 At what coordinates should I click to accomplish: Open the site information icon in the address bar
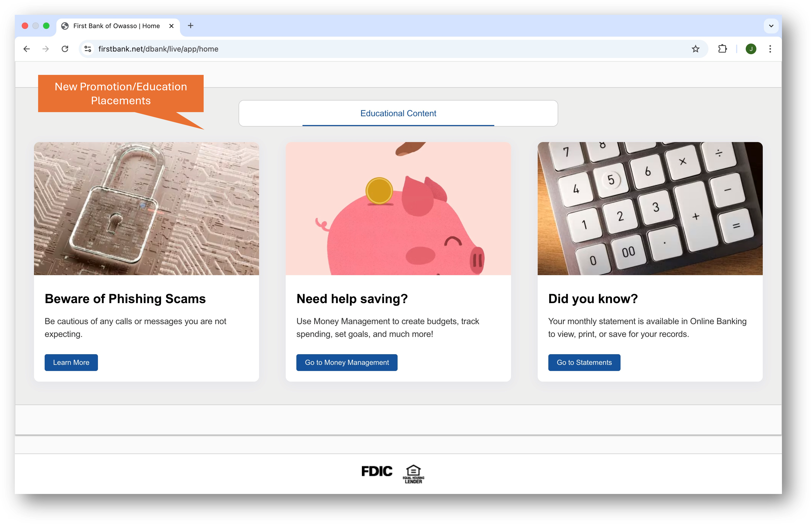88,49
